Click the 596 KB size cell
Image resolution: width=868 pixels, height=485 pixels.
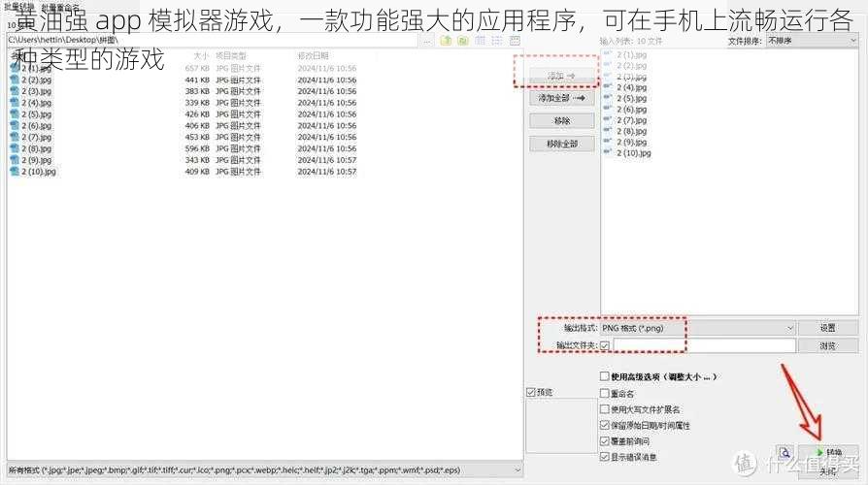(x=197, y=148)
